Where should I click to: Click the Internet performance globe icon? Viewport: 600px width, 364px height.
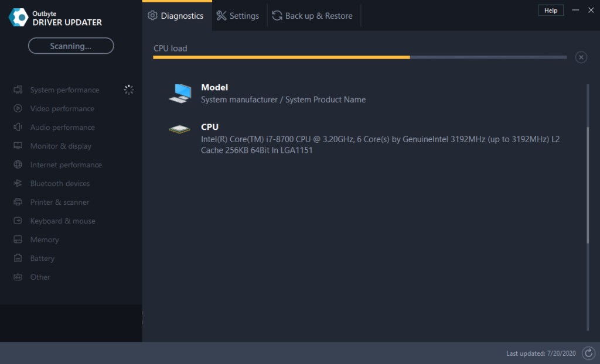[x=18, y=165]
